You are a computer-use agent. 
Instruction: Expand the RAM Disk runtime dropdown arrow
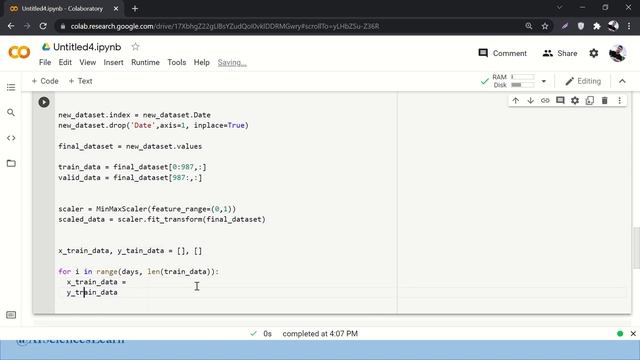[544, 81]
